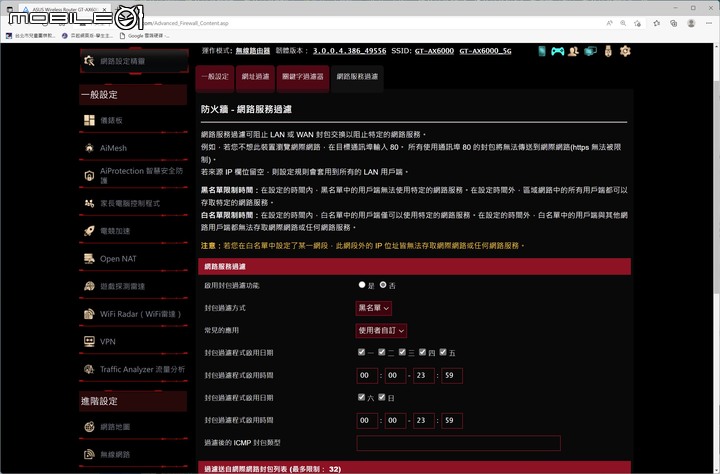The width and height of the screenshot is (720, 474).
Task: Open AiMesh in the sidebar
Action: pos(134,148)
